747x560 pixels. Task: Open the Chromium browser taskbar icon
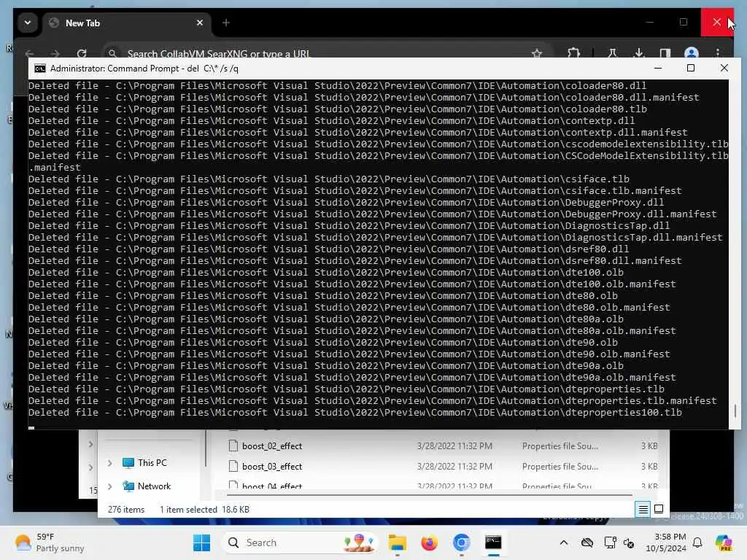(x=461, y=542)
